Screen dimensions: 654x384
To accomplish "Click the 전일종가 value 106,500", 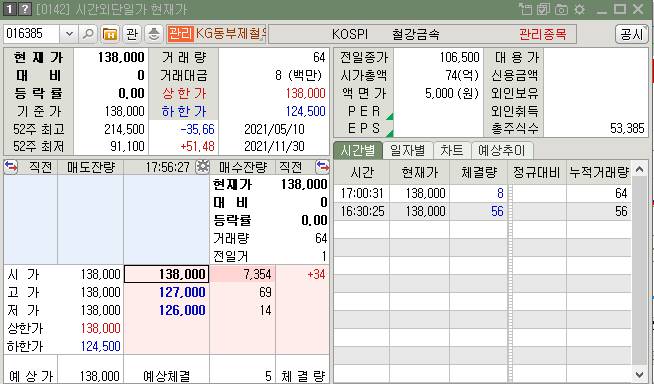I will coord(460,57).
